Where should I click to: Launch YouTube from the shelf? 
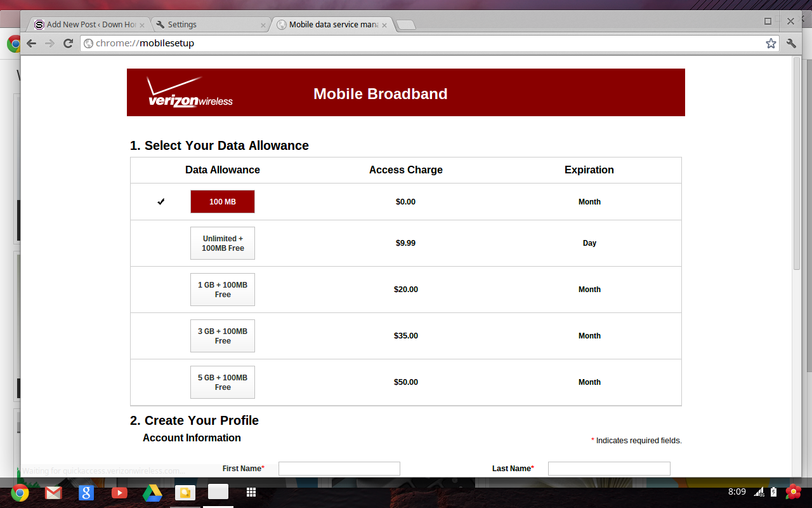point(119,492)
